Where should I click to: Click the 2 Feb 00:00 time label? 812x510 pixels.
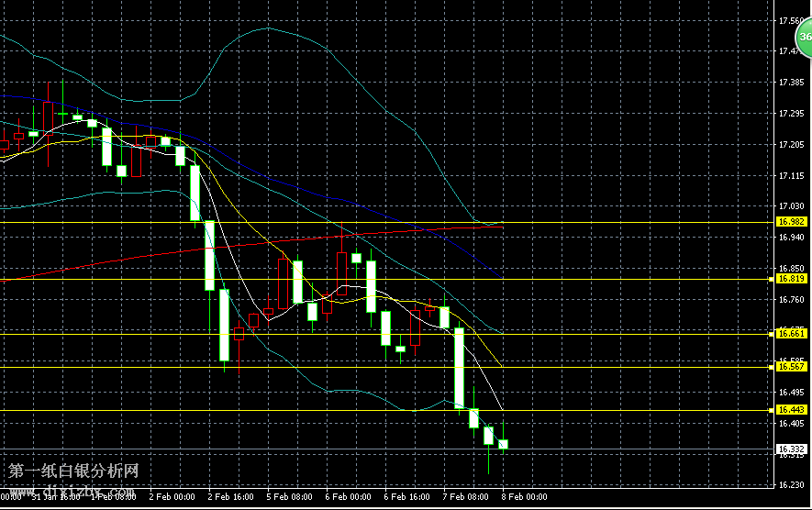(172, 496)
